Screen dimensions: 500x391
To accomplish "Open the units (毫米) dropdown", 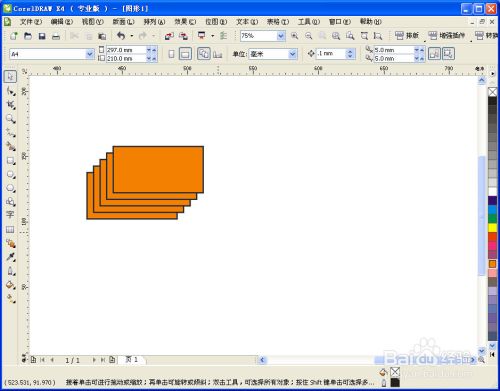I will coord(292,54).
